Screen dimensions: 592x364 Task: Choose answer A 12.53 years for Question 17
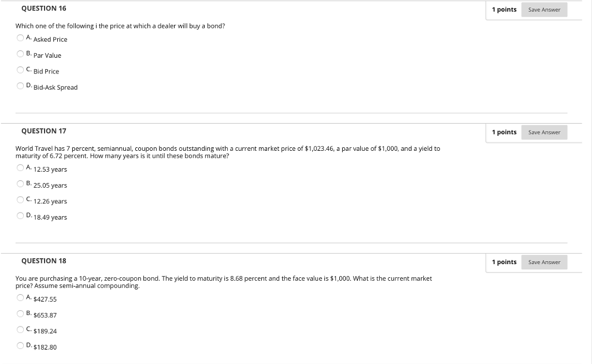(x=20, y=168)
